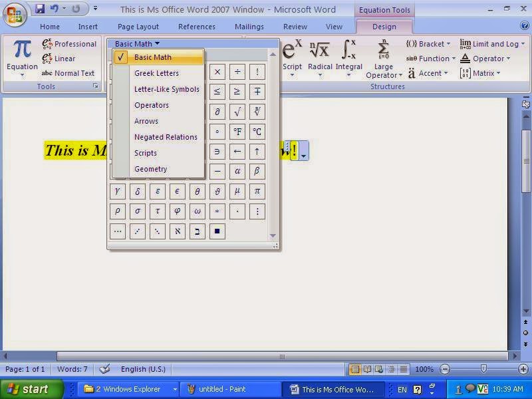Image resolution: width=532 pixels, height=399 pixels.
Task: Insert the solid black square symbol
Action: pos(217,231)
